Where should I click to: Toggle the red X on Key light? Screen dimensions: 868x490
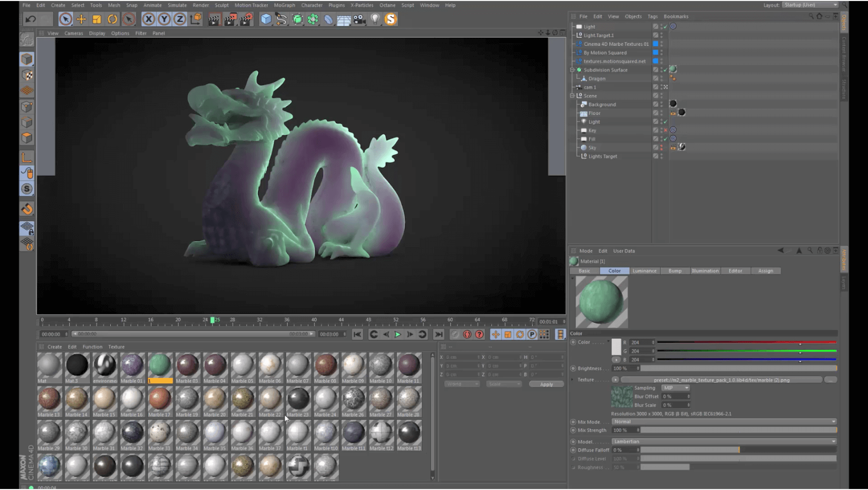tap(666, 131)
